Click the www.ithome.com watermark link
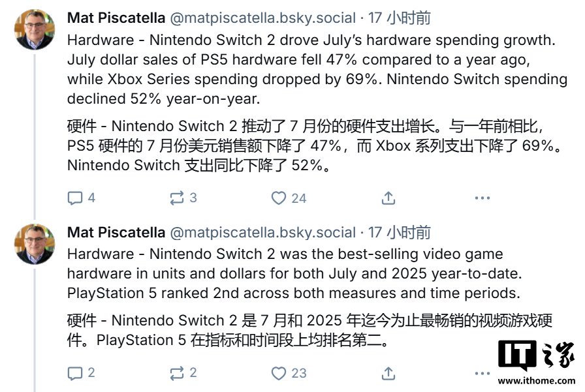Screen dimensions: 585x392 click(x=536, y=380)
